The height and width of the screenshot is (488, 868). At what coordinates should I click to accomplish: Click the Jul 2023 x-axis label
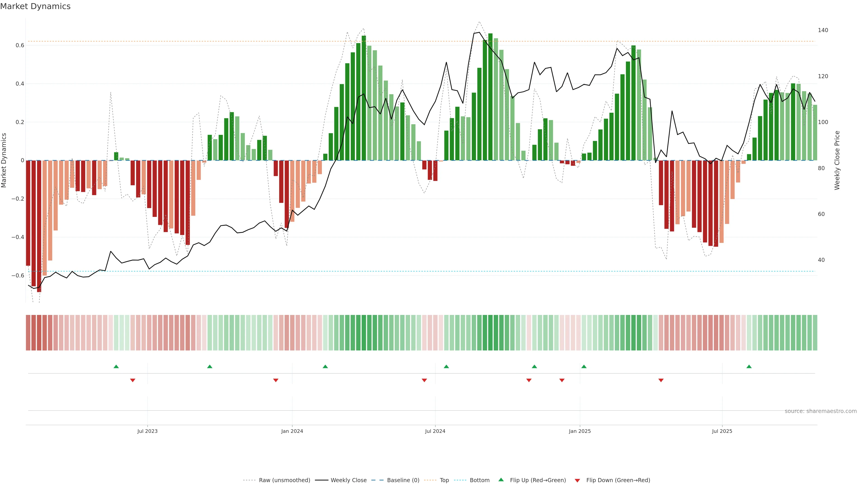click(x=147, y=431)
